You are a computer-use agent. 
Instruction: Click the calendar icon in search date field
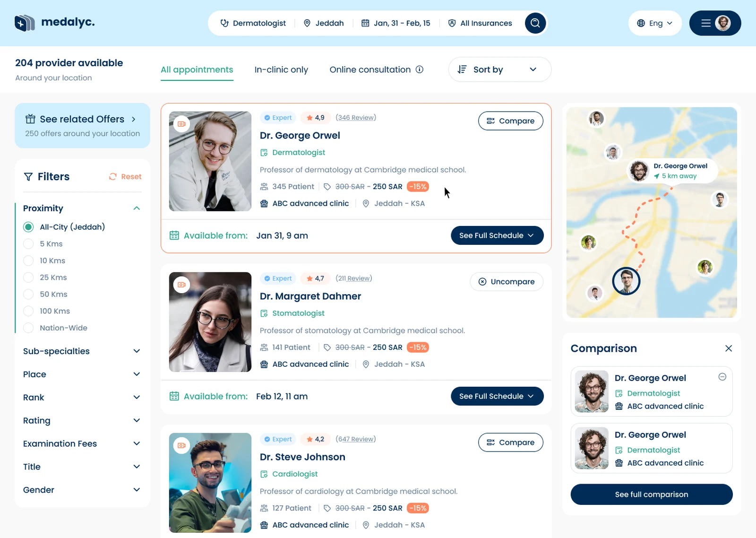click(x=365, y=23)
